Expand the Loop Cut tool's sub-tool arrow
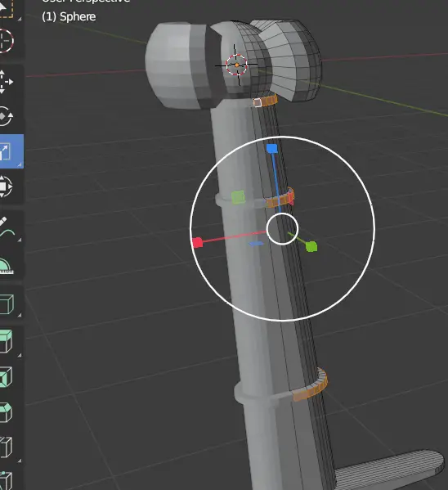 [20, 461]
